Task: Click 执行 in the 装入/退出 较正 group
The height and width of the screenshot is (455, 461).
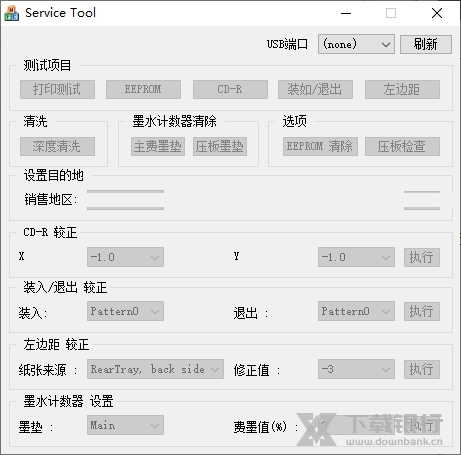Action: tap(422, 311)
